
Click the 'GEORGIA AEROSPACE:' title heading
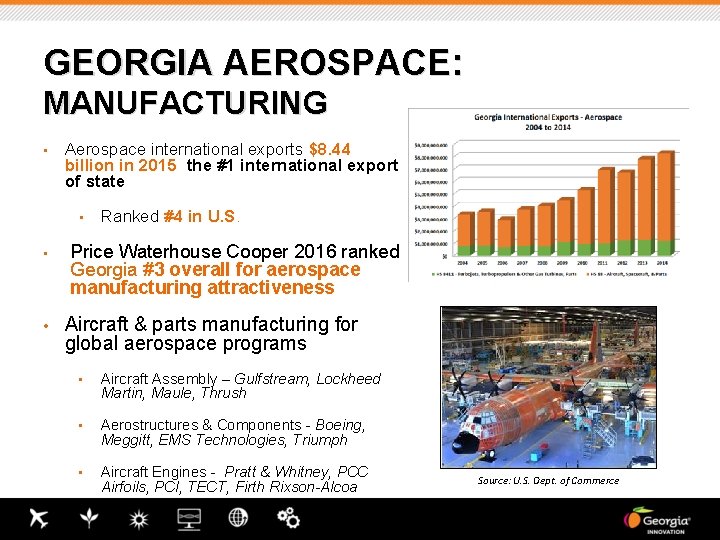click(253, 62)
